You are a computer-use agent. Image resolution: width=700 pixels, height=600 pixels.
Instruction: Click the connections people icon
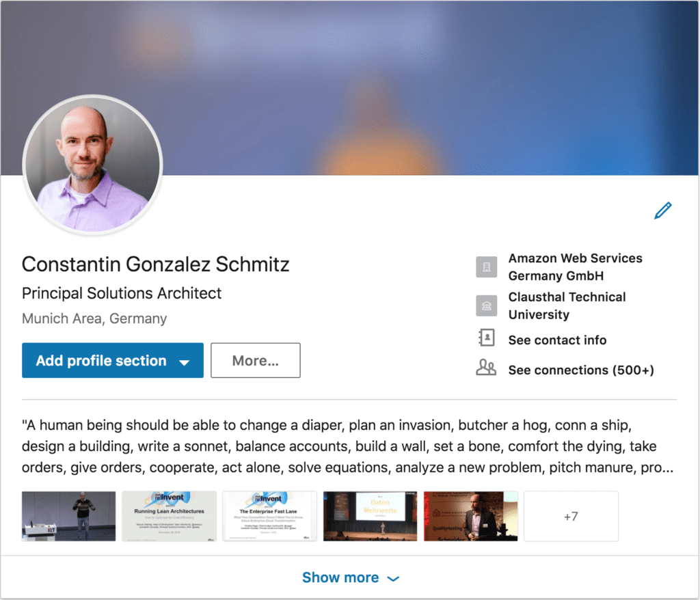pos(486,368)
